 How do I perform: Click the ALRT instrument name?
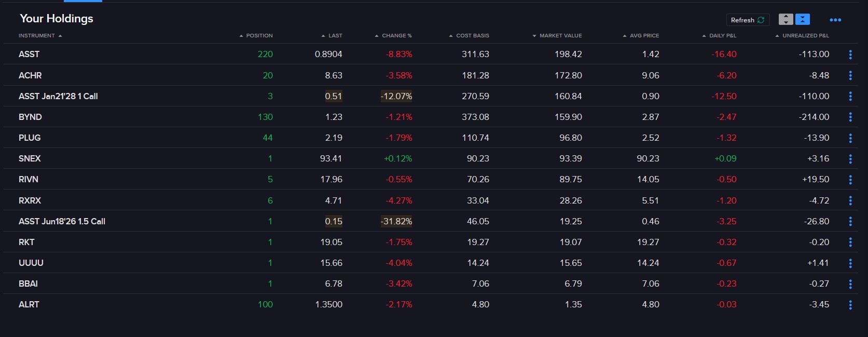29,304
